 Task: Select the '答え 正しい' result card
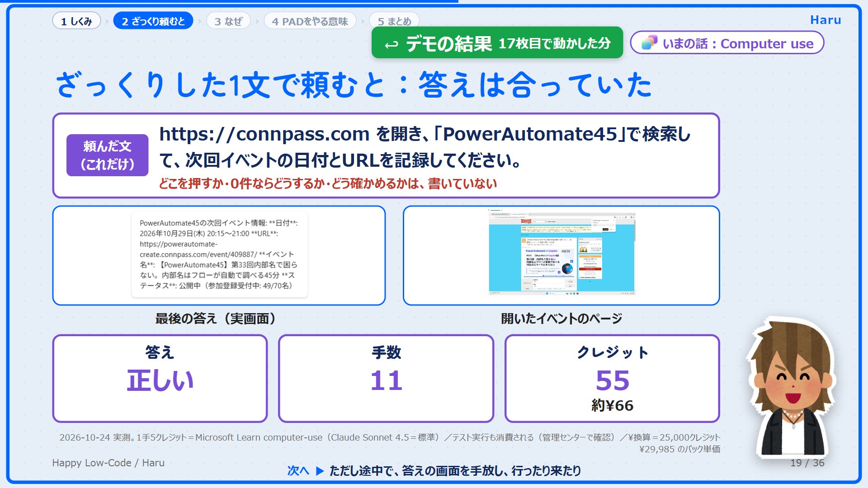pos(160,379)
